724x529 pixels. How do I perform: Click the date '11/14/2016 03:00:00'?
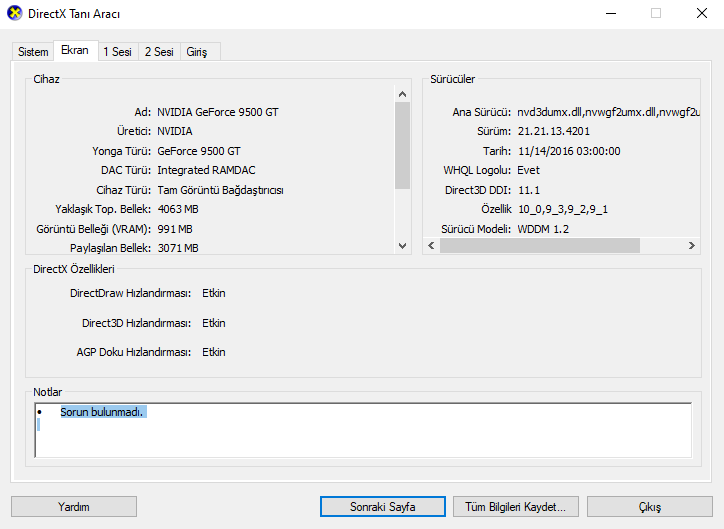(x=569, y=151)
